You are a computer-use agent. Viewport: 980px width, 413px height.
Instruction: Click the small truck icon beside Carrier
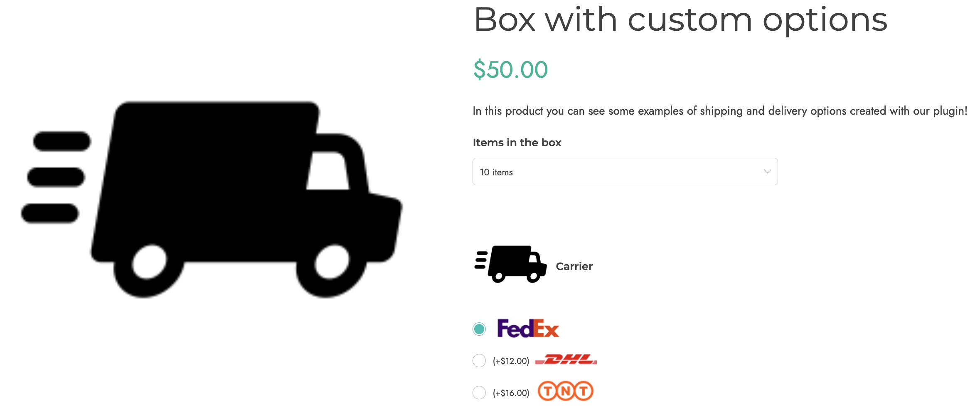click(x=510, y=264)
